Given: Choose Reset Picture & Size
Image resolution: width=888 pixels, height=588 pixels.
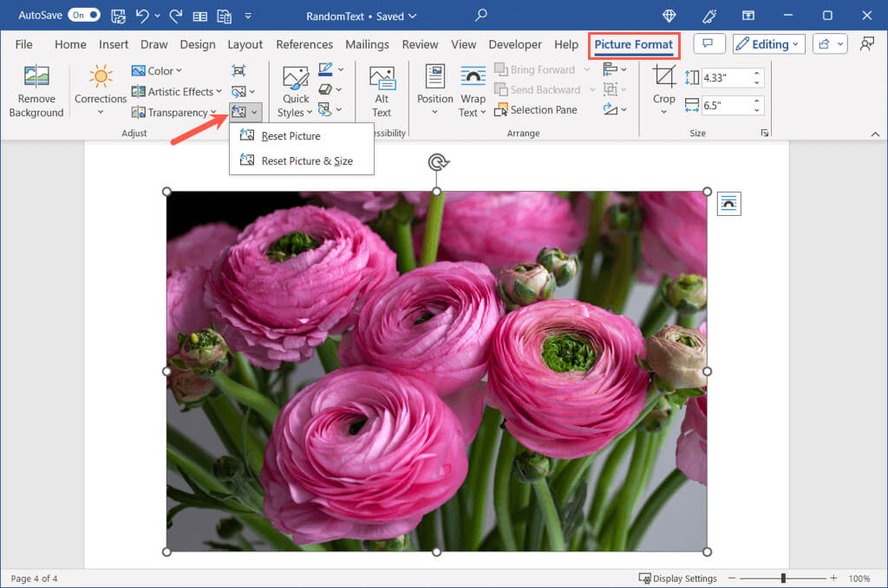Looking at the screenshot, I should pos(306,160).
